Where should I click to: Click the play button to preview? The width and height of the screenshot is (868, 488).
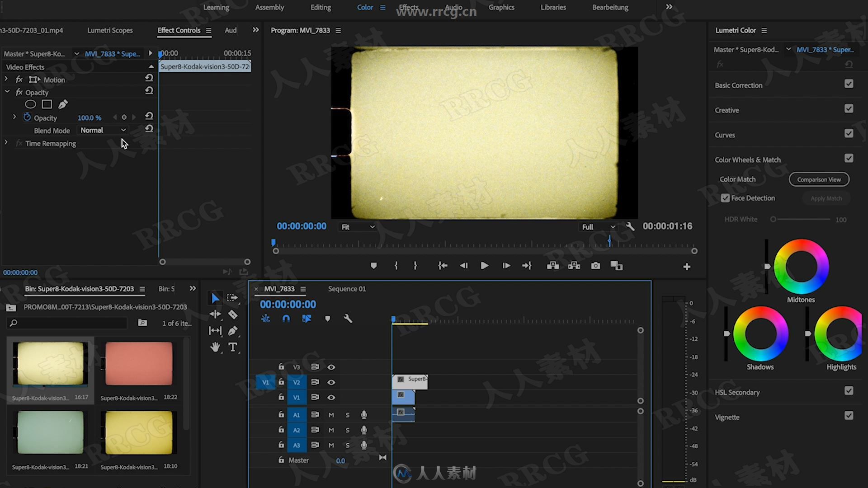tap(484, 266)
